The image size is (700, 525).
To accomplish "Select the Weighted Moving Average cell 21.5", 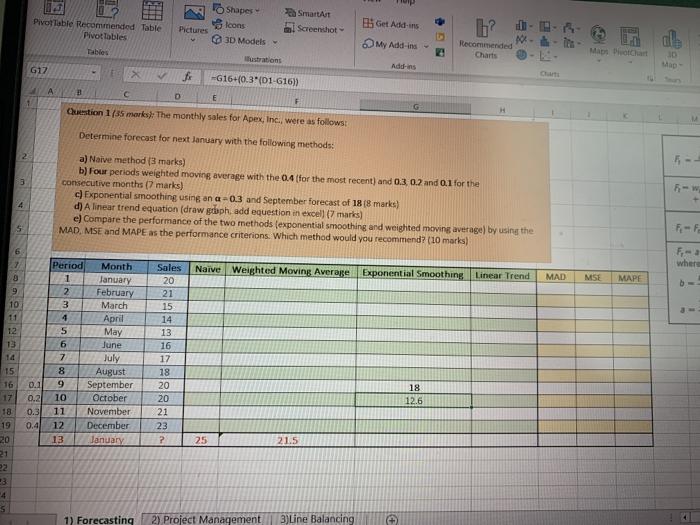I will coord(288,440).
